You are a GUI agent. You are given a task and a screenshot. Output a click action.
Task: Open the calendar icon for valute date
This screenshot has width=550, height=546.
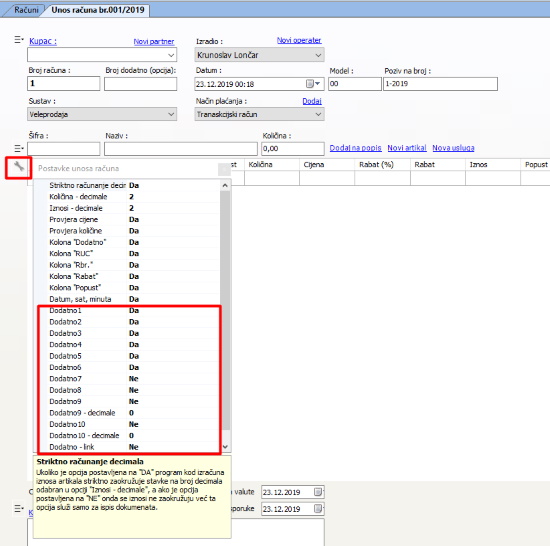click(318, 492)
